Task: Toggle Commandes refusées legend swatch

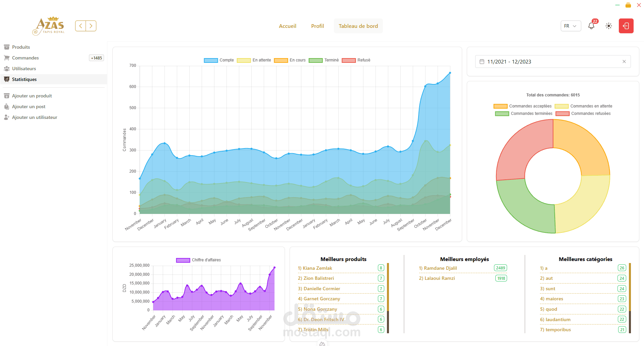Action: (562, 114)
